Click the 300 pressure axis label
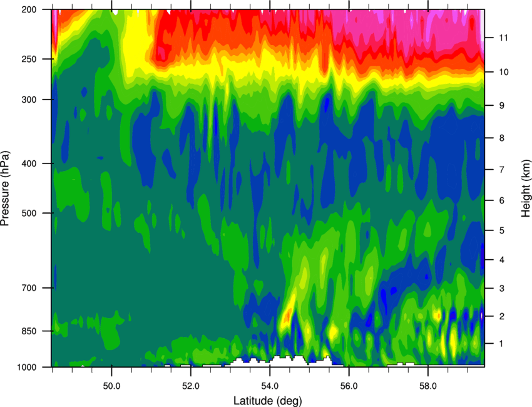Viewport: 532px width, 407px height. (x=29, y=100)
